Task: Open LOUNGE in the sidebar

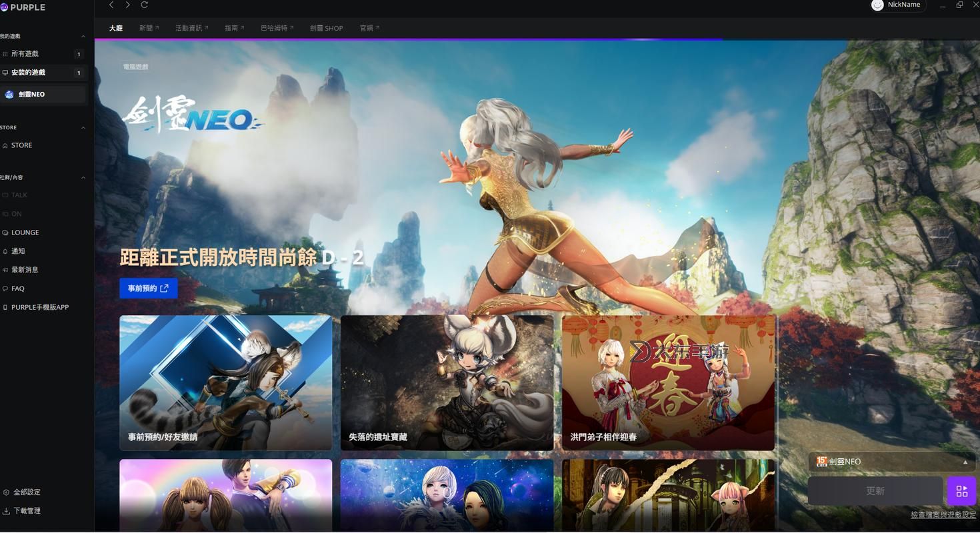Action: [x=25, y=233]
